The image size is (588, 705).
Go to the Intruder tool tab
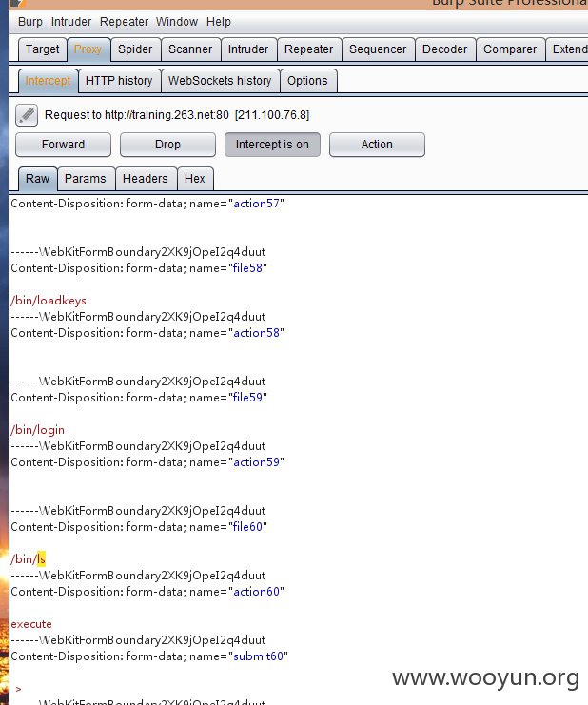tap(248, 49)
